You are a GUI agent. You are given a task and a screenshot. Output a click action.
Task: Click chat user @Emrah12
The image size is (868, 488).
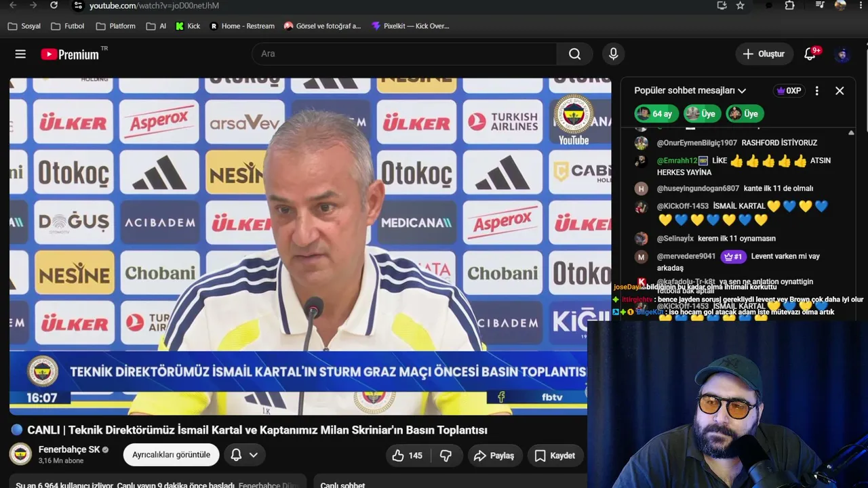(677, 161)
